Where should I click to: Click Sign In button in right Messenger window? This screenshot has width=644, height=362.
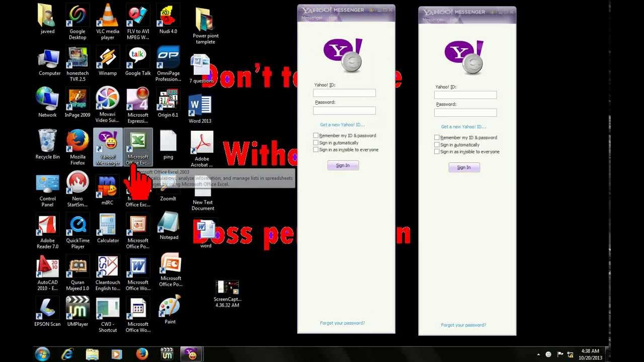[x=464, y=167]
